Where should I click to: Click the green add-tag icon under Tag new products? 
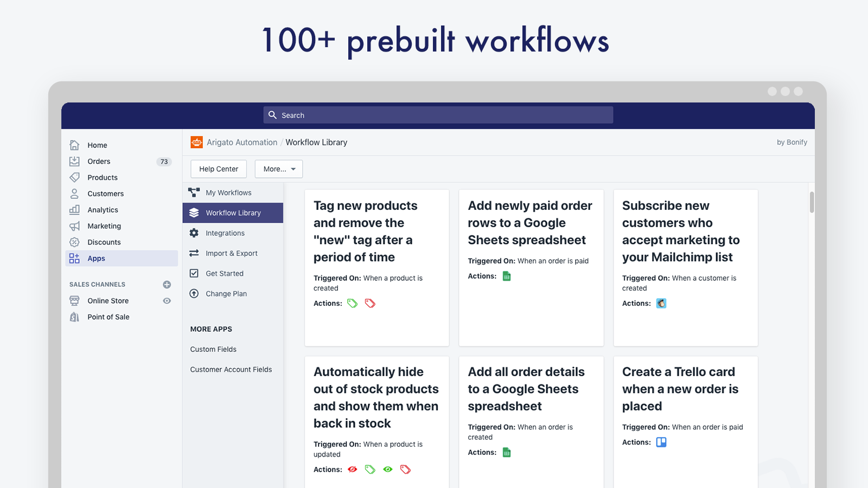tap(352, 303)
